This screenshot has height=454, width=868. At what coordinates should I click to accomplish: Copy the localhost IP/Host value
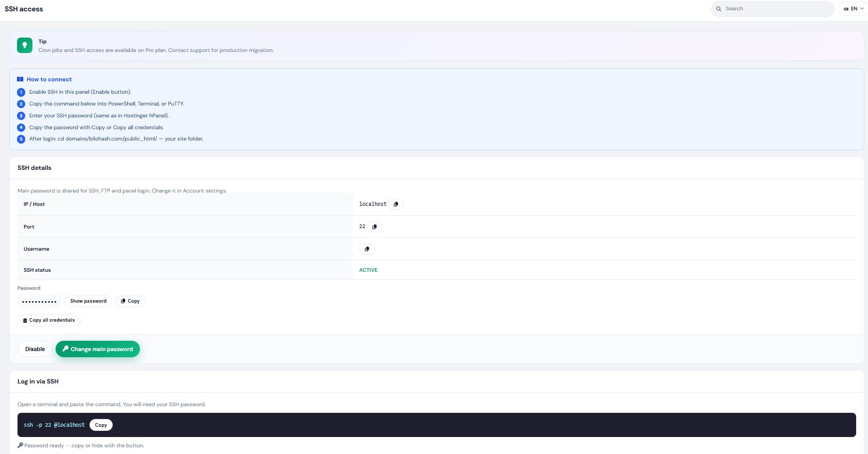tap(396, 204)
